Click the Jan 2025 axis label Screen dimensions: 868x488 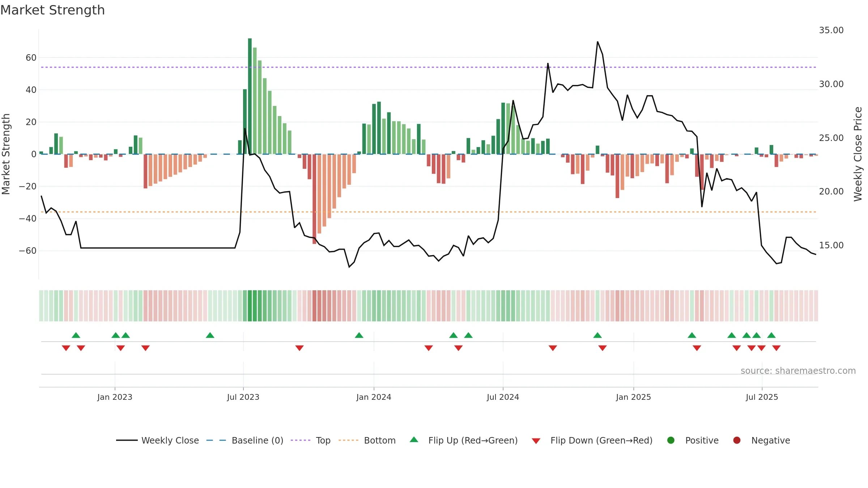pos(633,397)
